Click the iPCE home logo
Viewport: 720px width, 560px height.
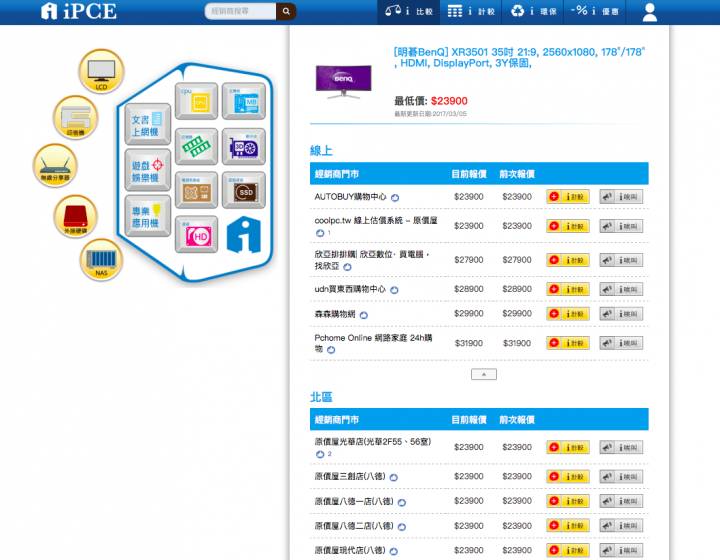pos(79,11)
